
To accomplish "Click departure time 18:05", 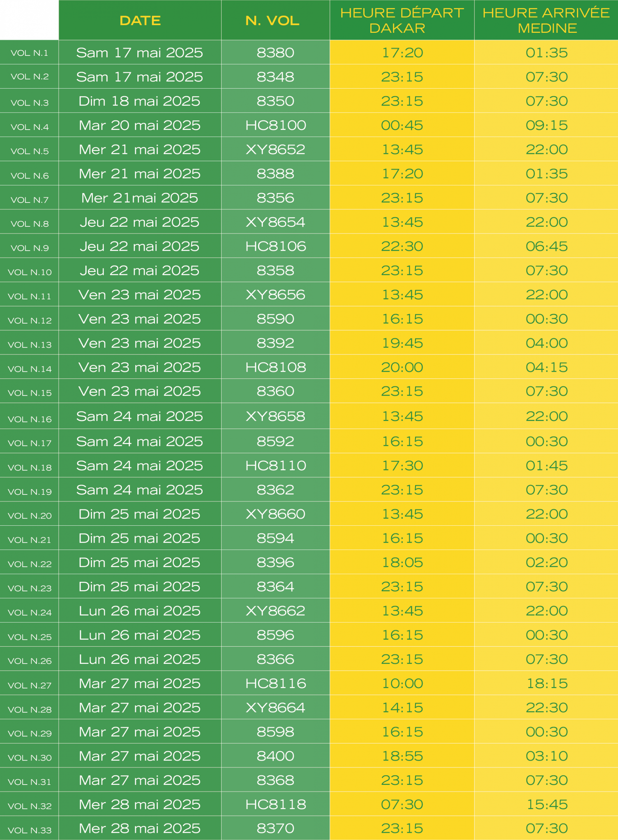I will [x=402, y=562].
